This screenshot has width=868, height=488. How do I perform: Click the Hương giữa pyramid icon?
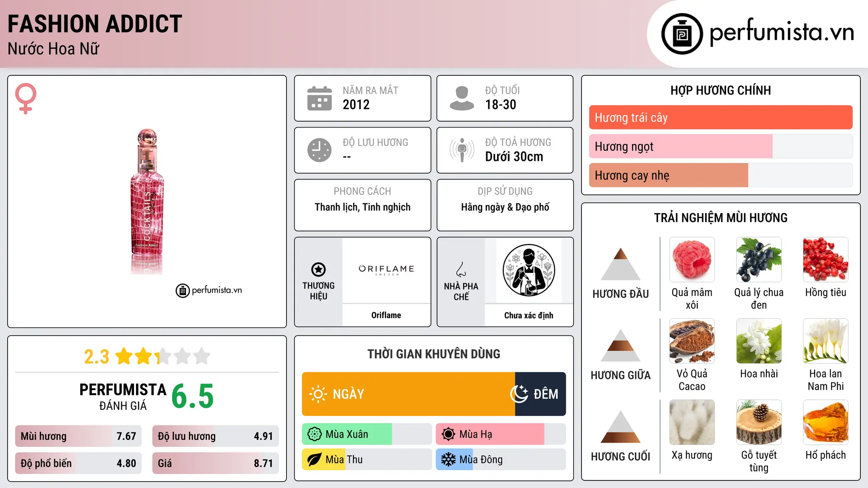pos(620,345)
